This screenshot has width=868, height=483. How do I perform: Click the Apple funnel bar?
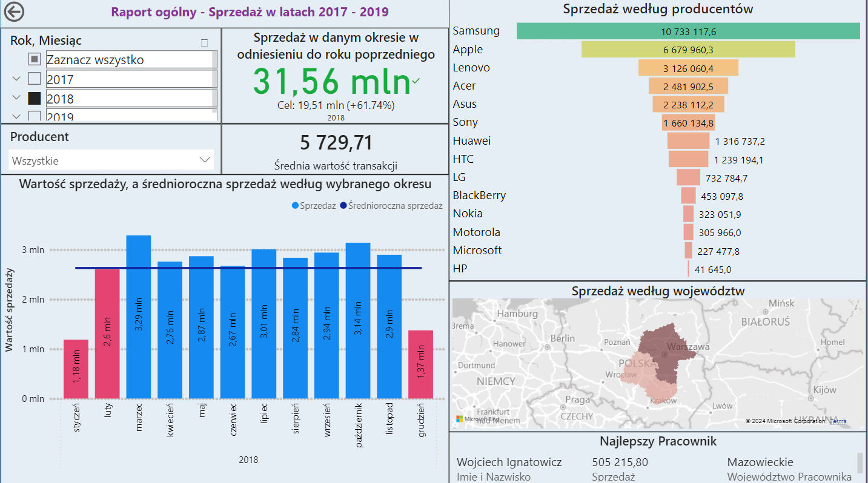pos(688,50)
